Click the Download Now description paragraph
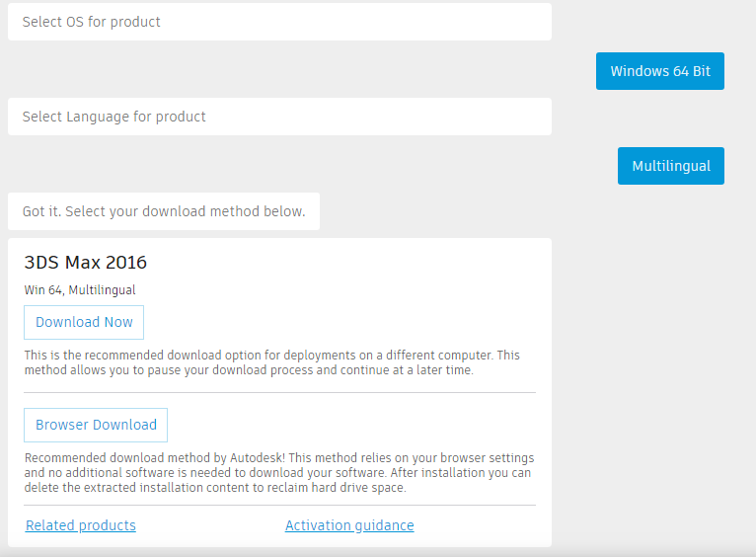 click(x=272, y=362)
